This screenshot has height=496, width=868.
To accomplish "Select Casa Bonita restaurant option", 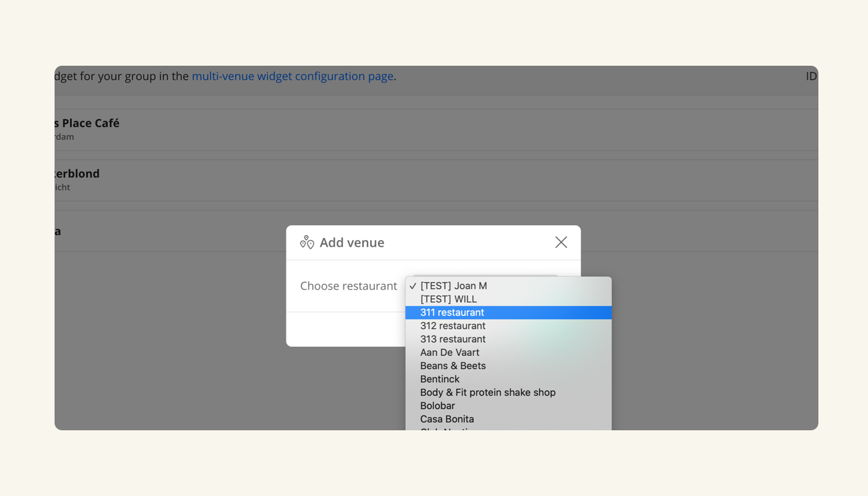I will 446,419.
